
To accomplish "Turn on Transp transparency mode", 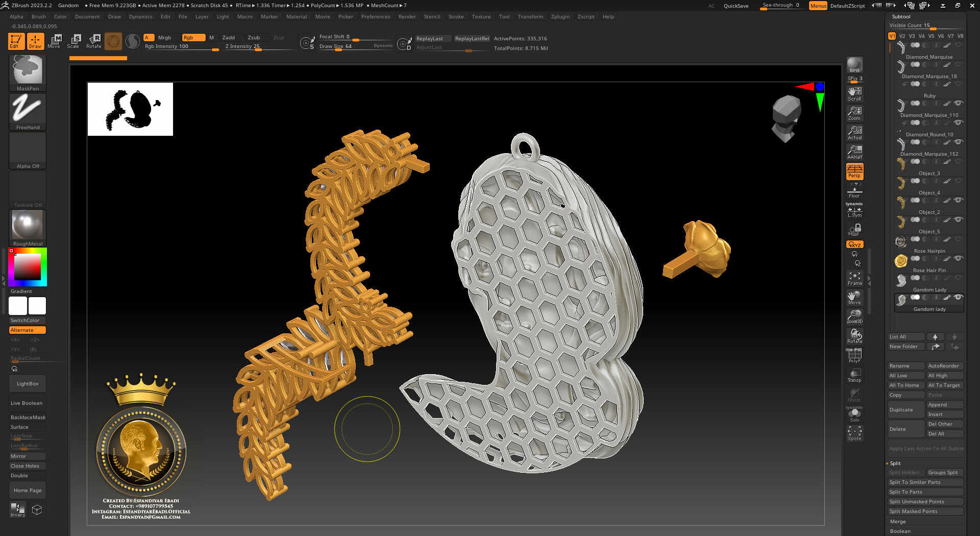I will pyautogui.click(x=854, y=375).
